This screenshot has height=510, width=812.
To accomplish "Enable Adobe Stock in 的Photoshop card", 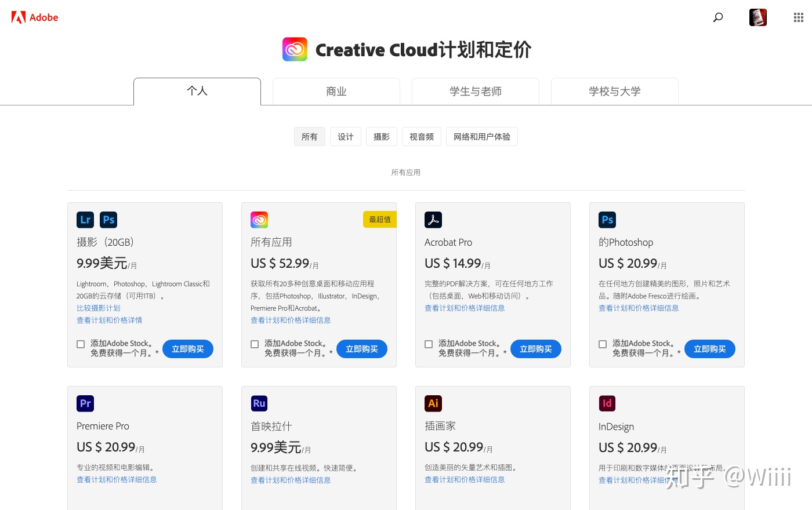I will click(603, 344).
